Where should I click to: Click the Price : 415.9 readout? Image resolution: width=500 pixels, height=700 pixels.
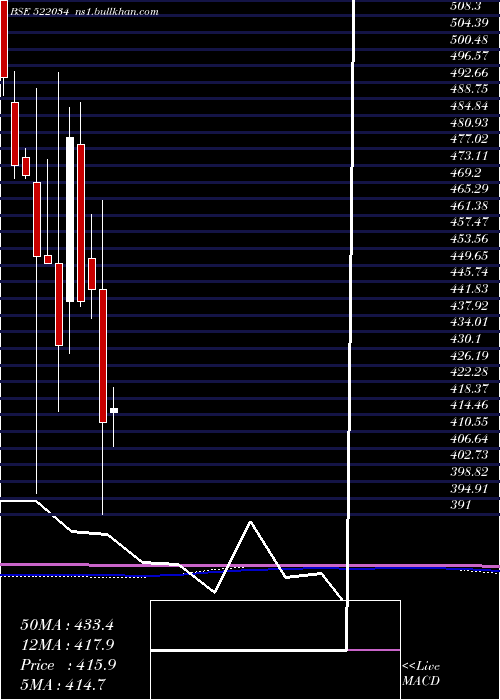(x=68, y=665)
